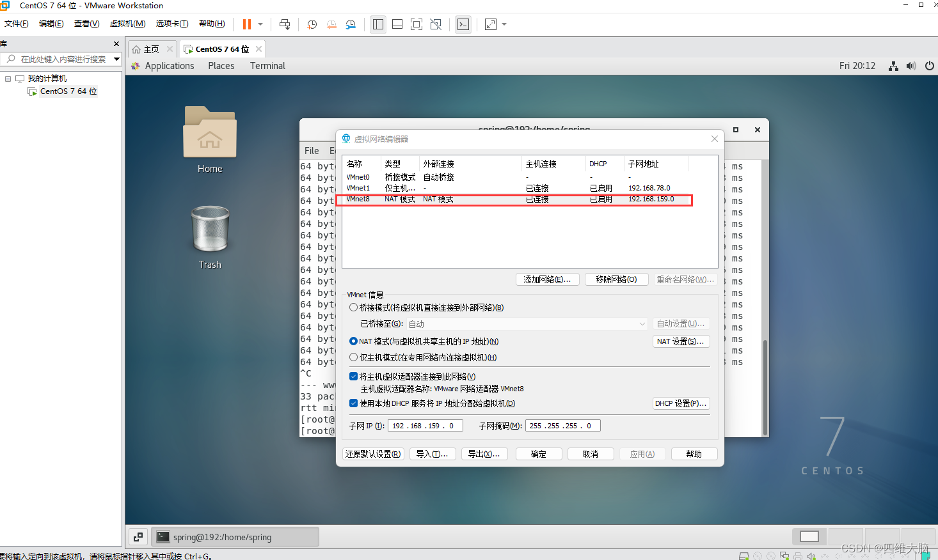Open the stretch mode dropdown arrow

tap(504, 24)
